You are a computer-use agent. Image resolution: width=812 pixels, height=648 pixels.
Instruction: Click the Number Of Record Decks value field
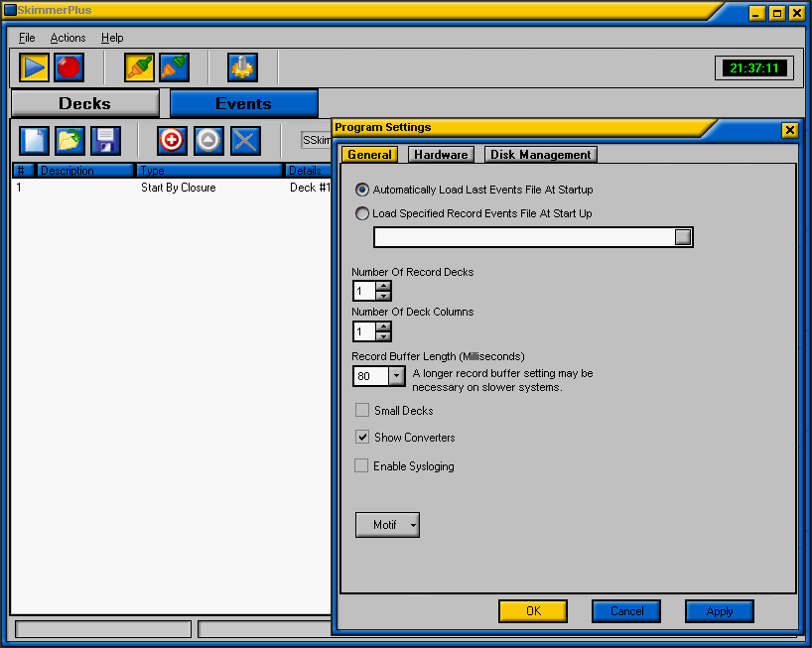click(364, 291)
